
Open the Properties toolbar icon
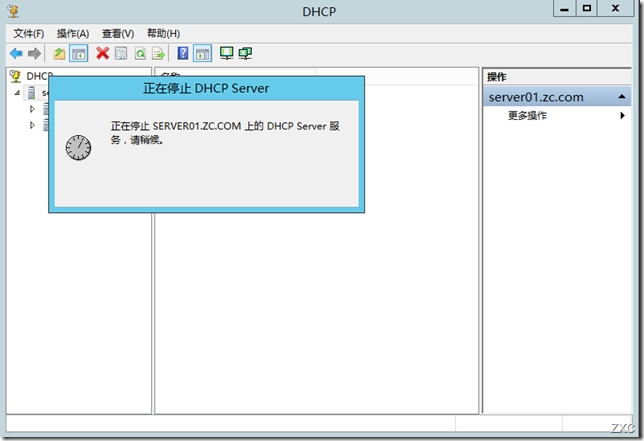(121, 53)
